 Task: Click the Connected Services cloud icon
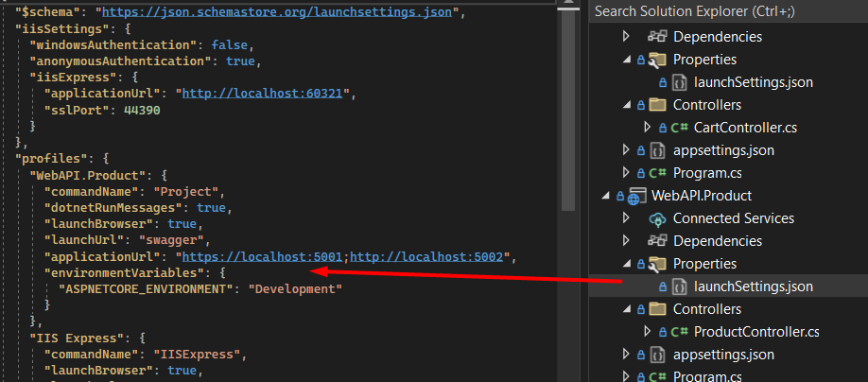coord(658,219)
